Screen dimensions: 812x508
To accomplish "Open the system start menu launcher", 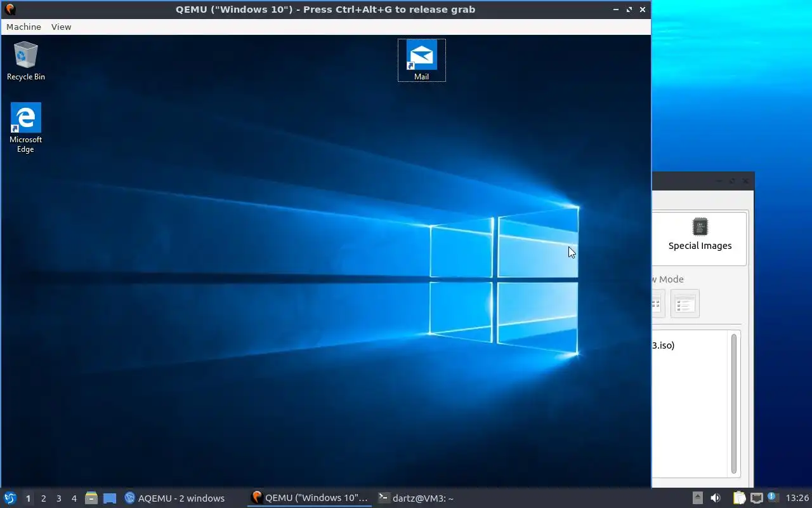I will pos(10,498).
